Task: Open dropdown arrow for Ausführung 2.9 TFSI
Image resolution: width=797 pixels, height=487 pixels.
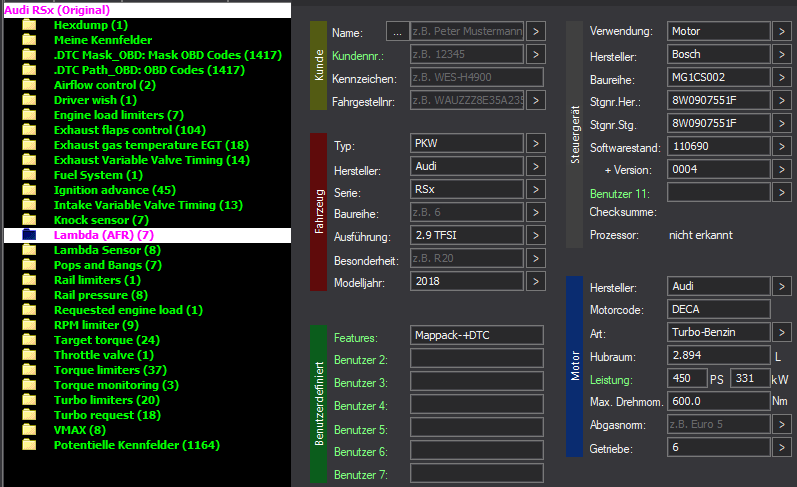Action: [536, 235]
